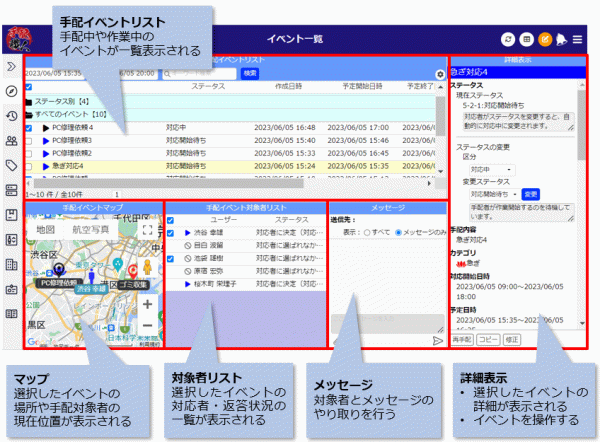
Task: Toggle fullscreen on the map
Action: tap(147, 230)
